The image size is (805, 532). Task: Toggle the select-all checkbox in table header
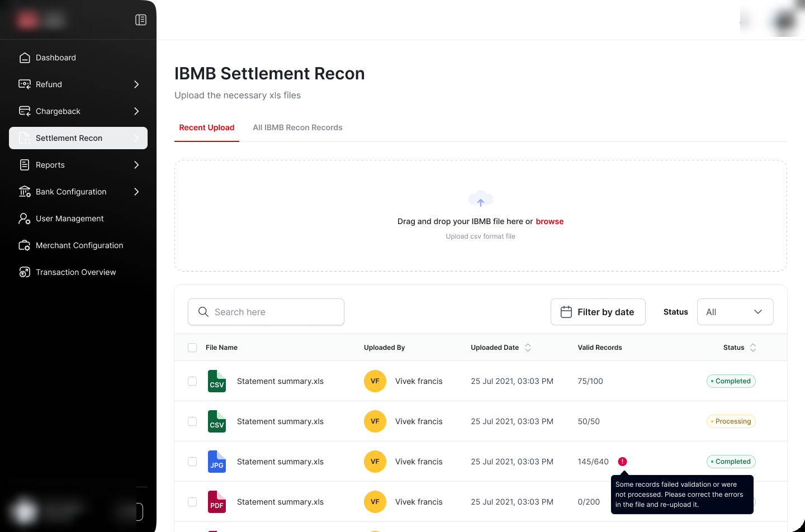[x=192, y=348]
